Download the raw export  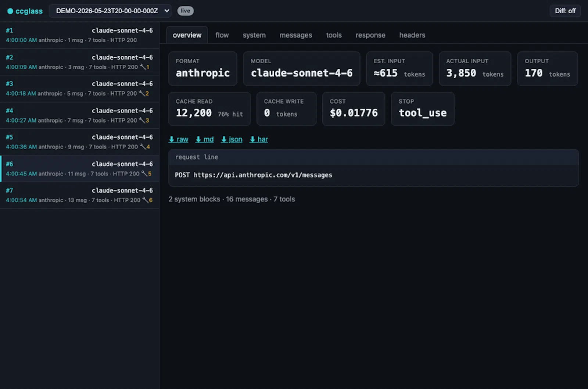179,139
